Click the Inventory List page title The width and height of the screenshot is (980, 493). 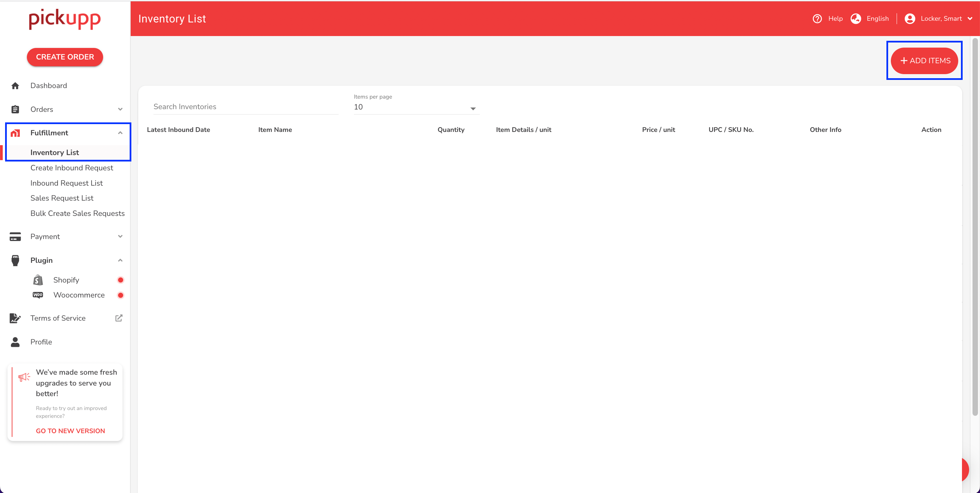172,19
